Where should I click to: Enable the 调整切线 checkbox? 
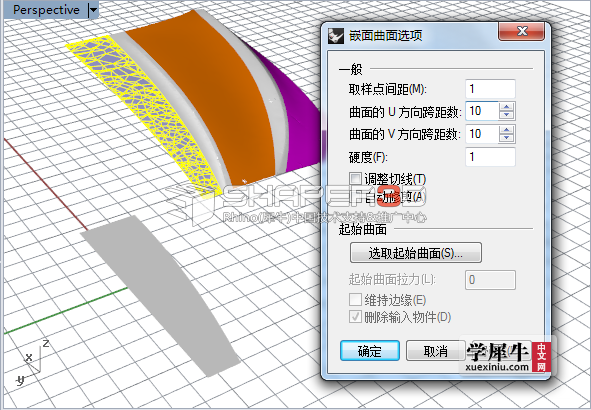(x=355, y=179)
